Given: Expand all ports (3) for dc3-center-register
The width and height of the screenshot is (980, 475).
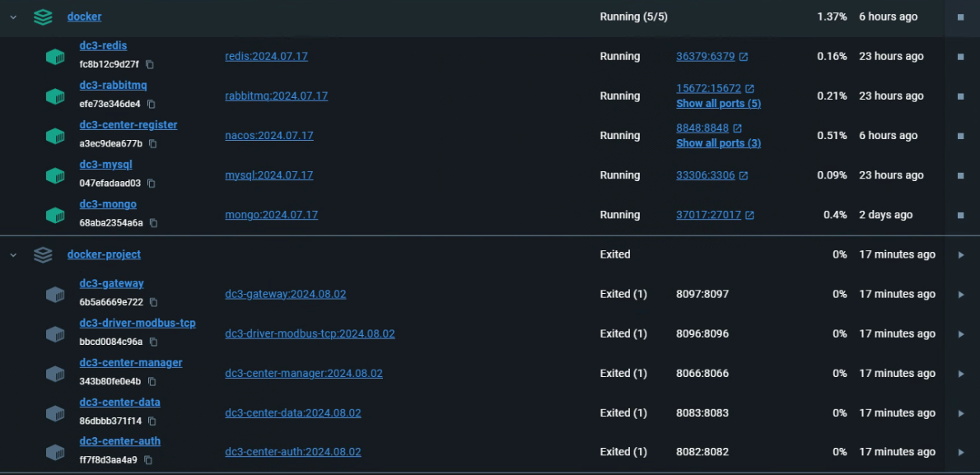Looking at the screenshot, I should [718, 143].
